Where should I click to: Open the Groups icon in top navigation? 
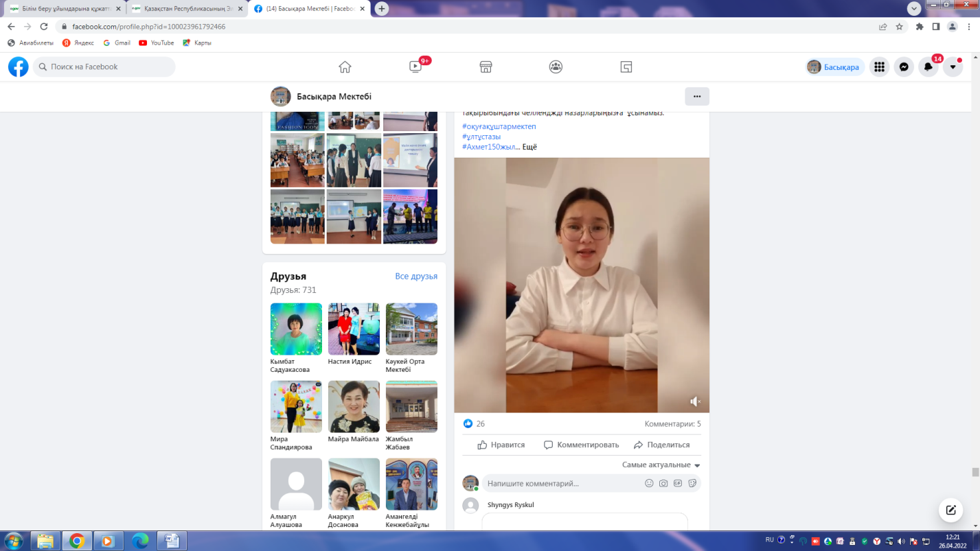tap(556, 67)
